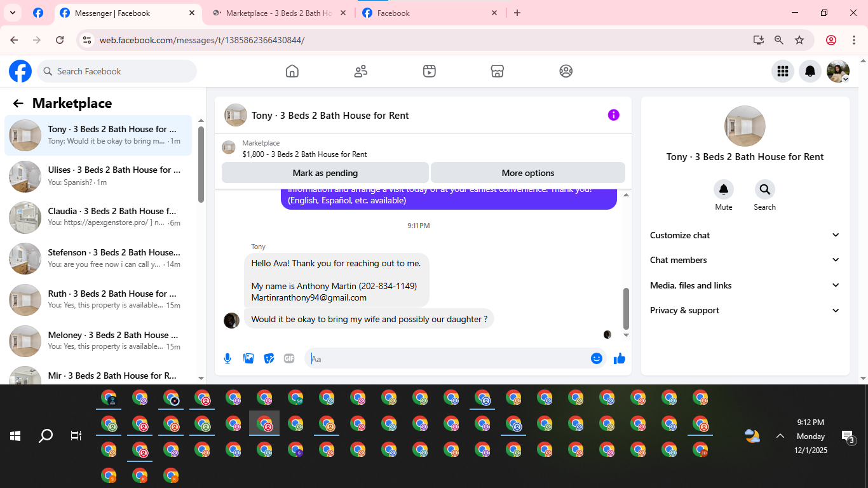Open the Facebook menu grid icon
Image resolution: width=868 pixels, height=488 pixels.
[783, 71]
